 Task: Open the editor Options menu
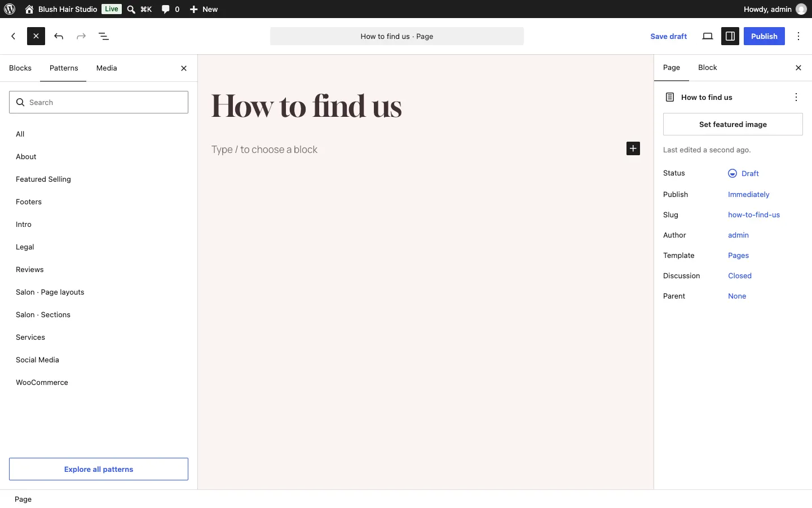(x=799, y=36)
